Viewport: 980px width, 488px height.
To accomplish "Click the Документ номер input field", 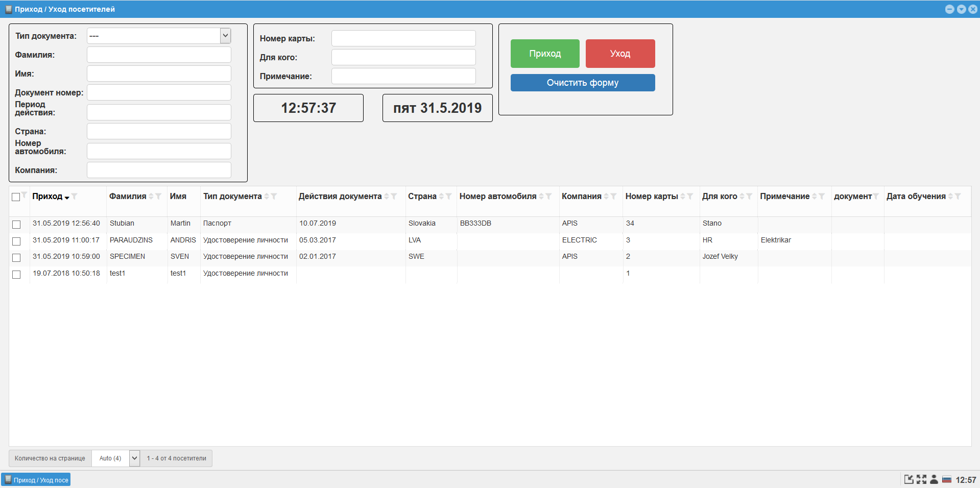I will (159, 92).
